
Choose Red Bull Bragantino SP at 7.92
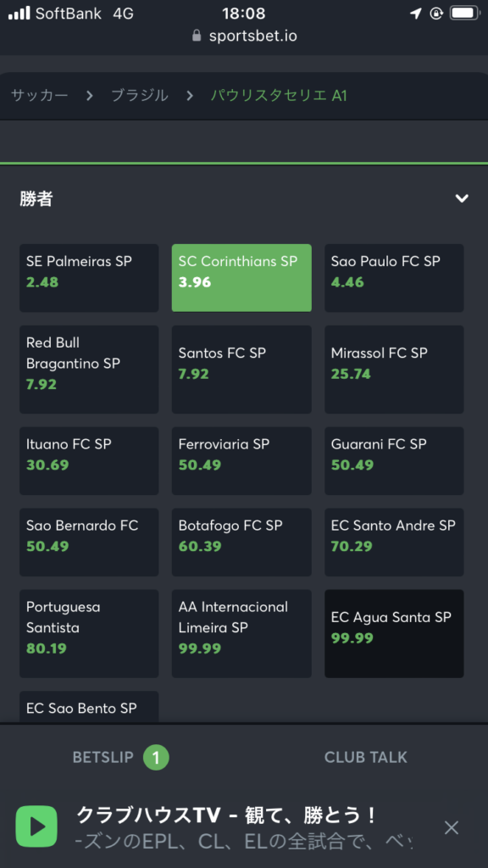[x=89, y=370]
